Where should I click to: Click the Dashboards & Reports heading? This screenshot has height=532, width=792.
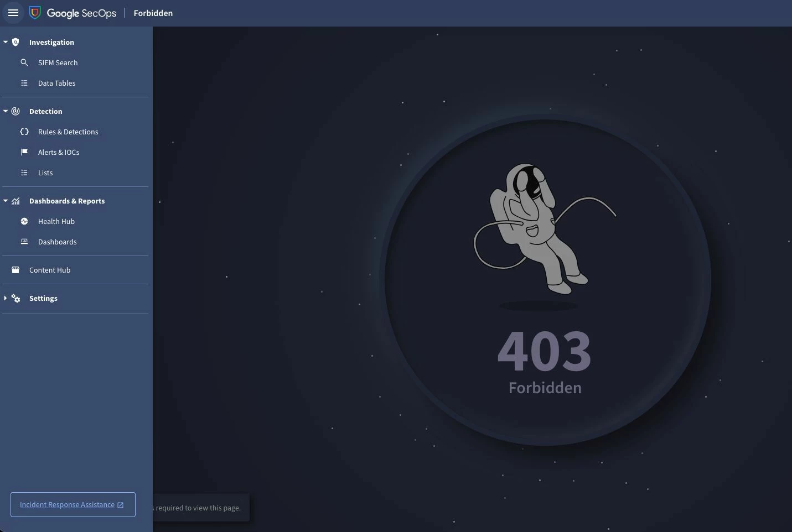pos(67,201)
